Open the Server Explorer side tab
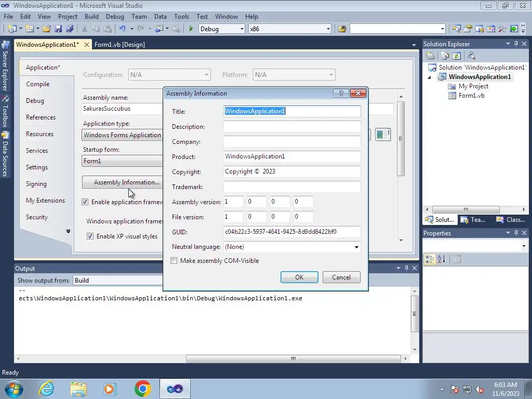Viewport: 532px width, 399px height. (x=5, y=66)
